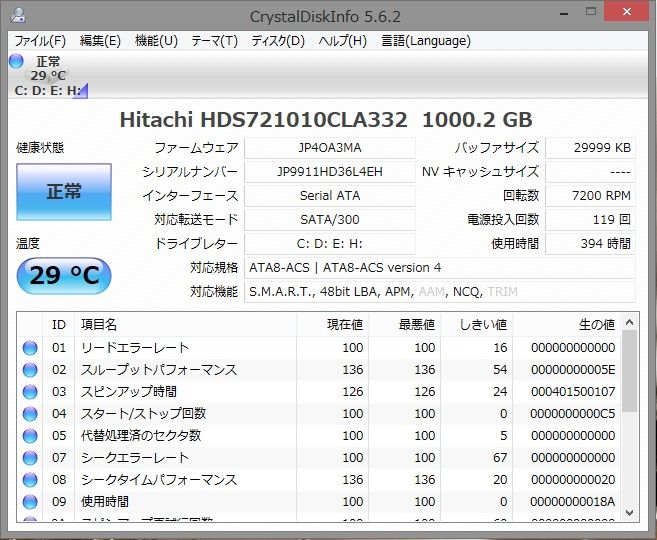Open the ファイル(F) menu
The width and height of the screenshot is (657, 540).
pos(40,41)
